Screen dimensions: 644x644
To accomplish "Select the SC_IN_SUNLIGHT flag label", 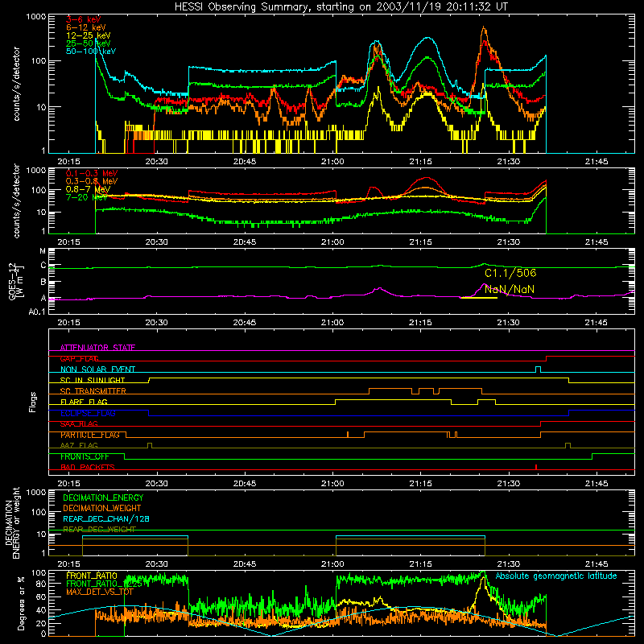I will point(93,380).
